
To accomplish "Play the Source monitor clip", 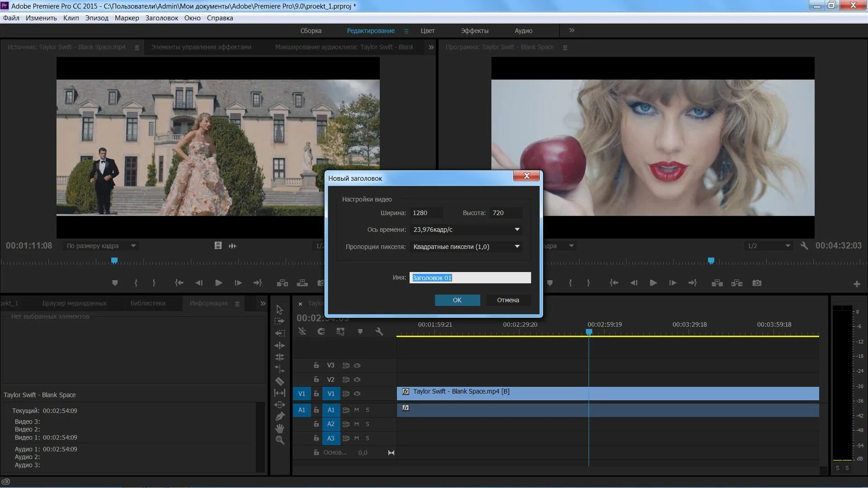I will [218, 283].
